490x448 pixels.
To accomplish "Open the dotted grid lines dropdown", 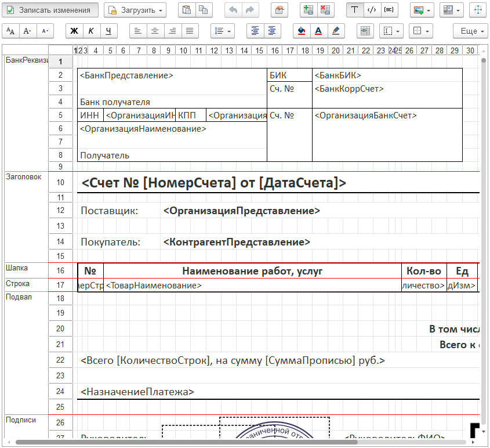I will click(x=421, y=31).
